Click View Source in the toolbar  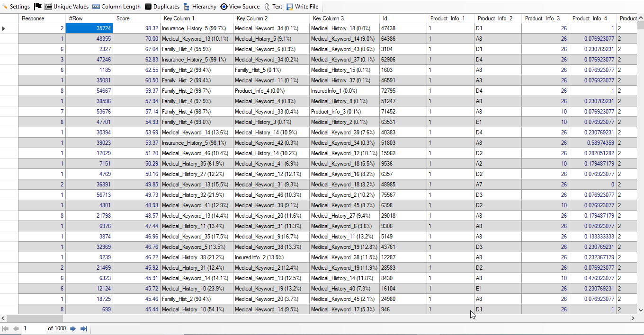pos(240,7)
